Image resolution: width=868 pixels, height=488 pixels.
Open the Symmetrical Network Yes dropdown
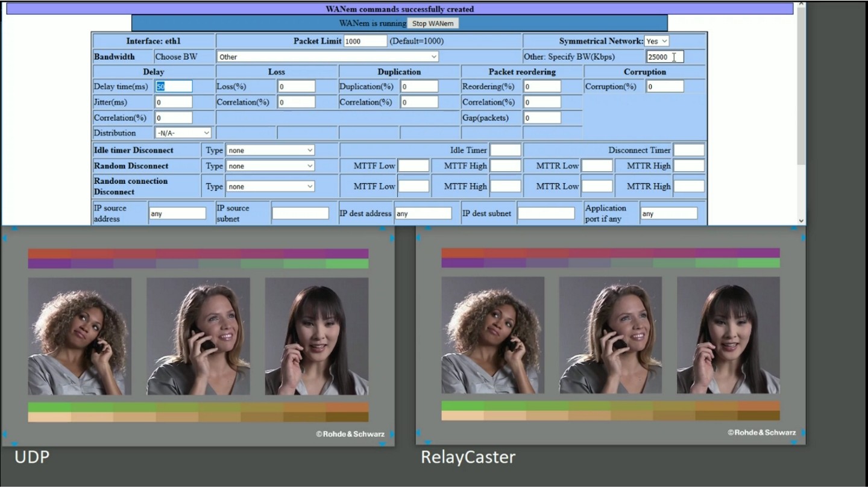pos(657,41)
